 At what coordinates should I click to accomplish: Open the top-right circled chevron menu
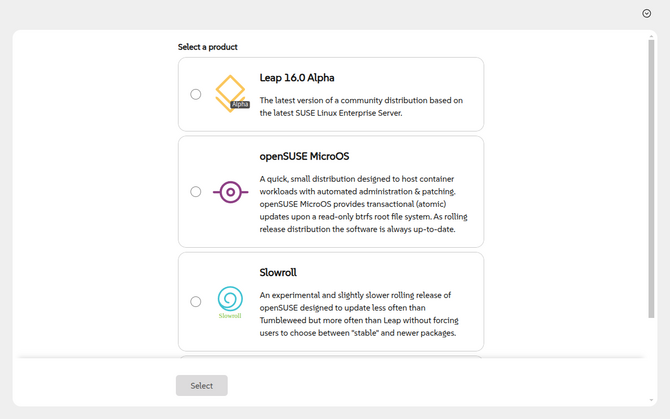(647, 14)
